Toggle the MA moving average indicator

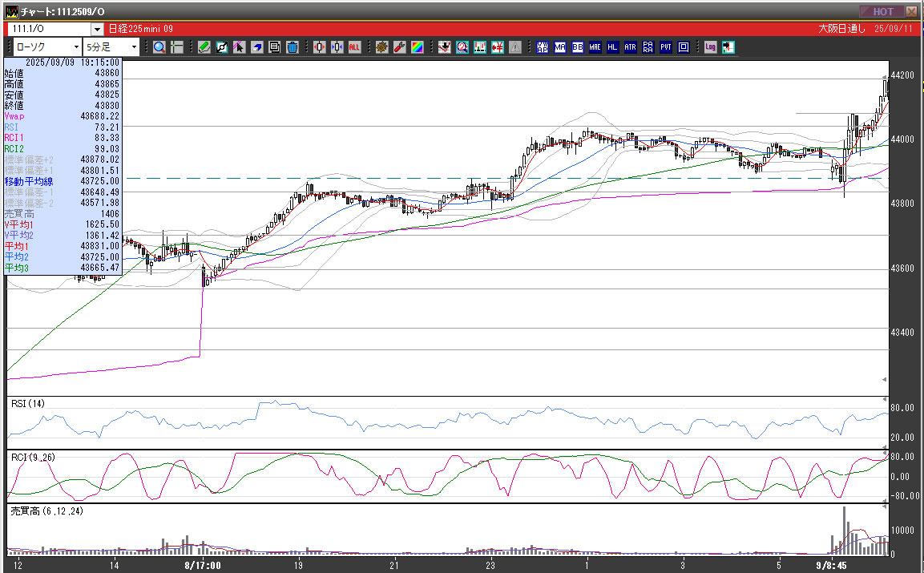tap(560, 47)
